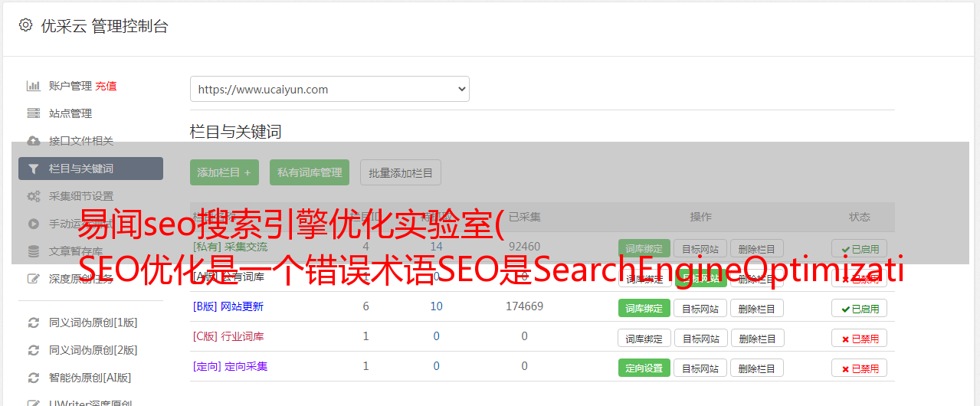Open the https://www.ucaiyun.com site dropdown
The height and width of the screenshot is (406, 980).
tap(329, 89)
